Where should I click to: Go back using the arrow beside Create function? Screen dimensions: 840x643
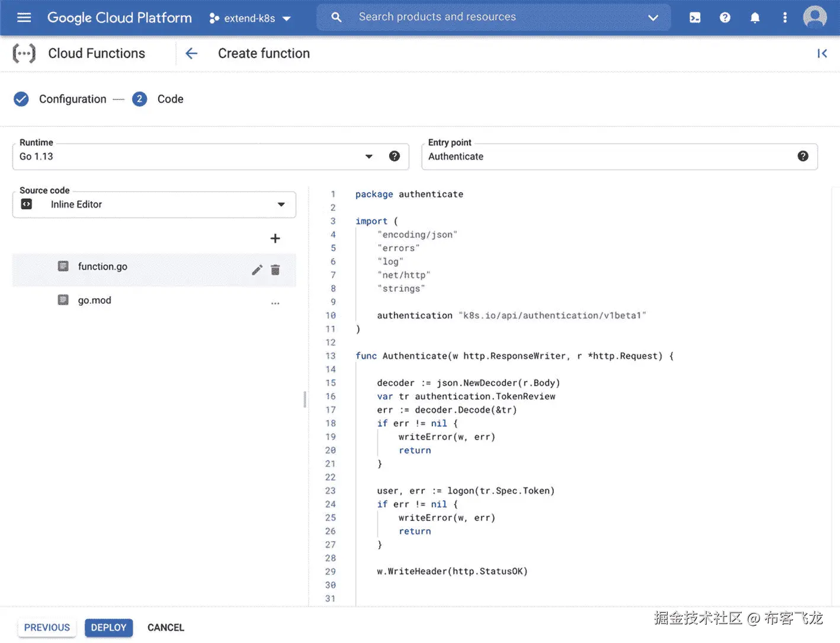point(191,53)
